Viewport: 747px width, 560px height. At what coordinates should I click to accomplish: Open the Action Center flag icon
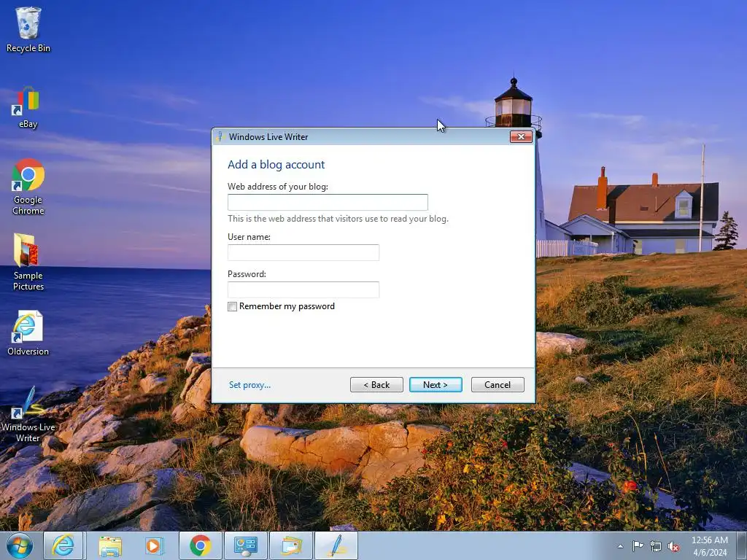638,546
